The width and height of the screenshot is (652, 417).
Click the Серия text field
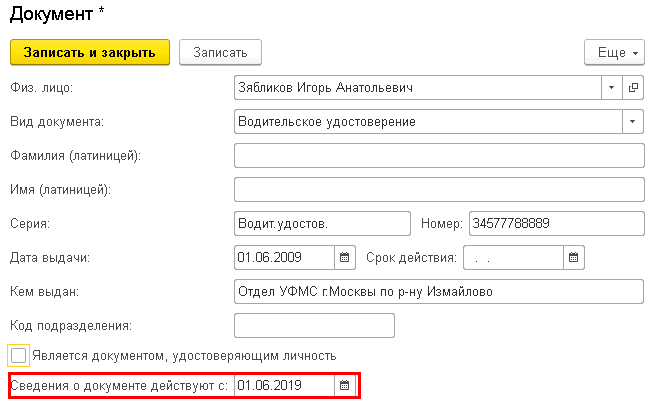(322, 224)
